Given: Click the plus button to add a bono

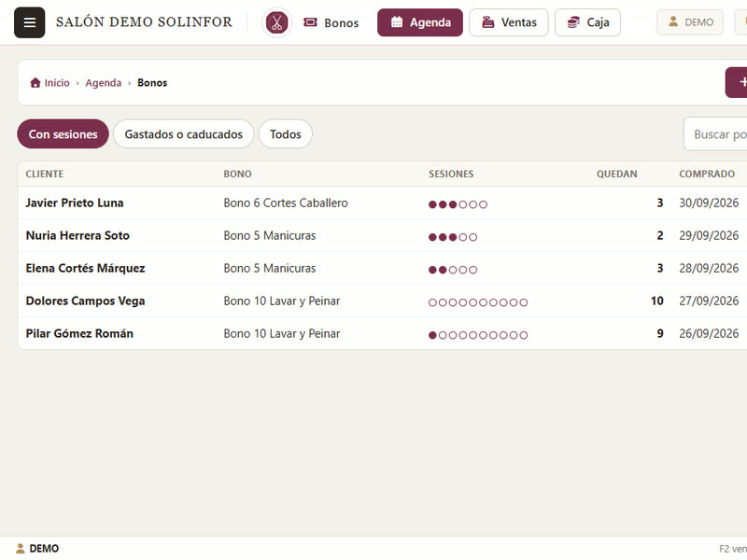Looking at the screenshot, I should click(x=737, y=82).
